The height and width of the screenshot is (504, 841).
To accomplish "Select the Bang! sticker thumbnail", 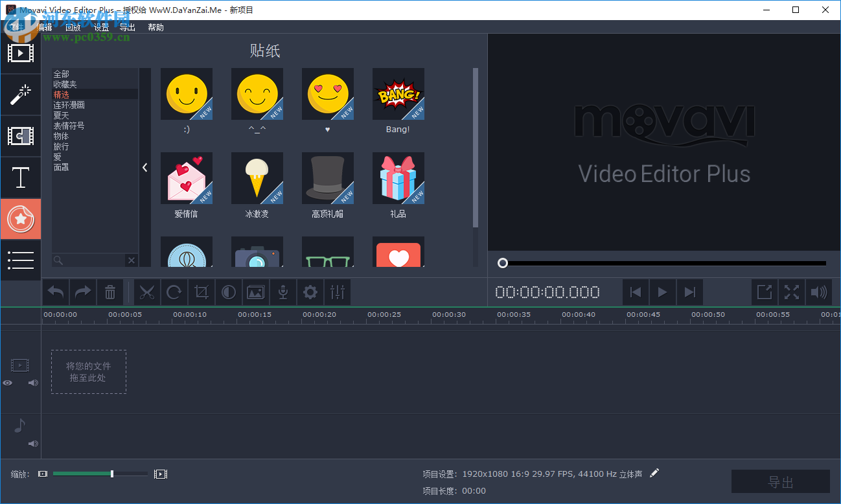I will pyautogui.click(x=398, y=94).
